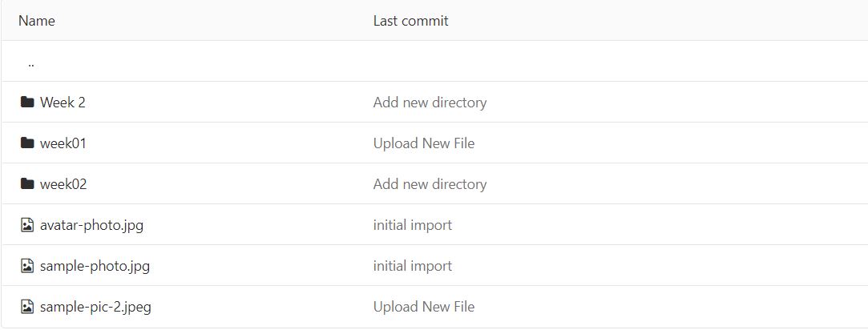Click the folder icon beside week01

27,143
